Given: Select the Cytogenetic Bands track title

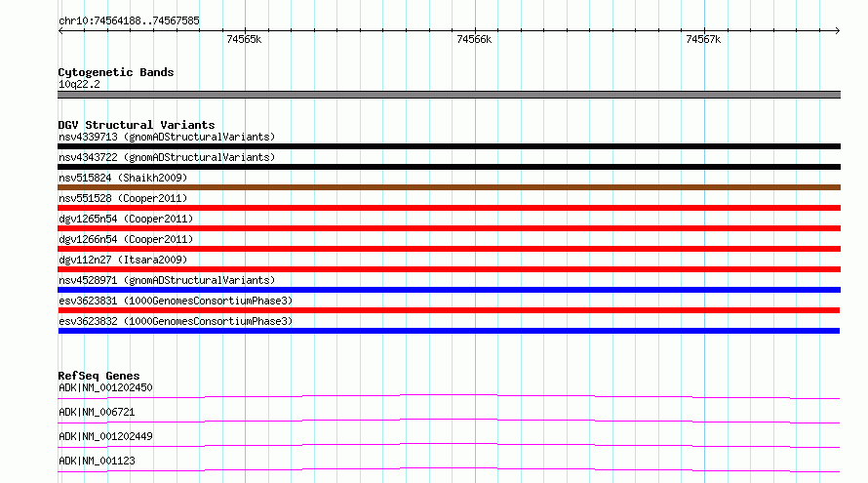Looking at the screenshot, I should [116, 72].
